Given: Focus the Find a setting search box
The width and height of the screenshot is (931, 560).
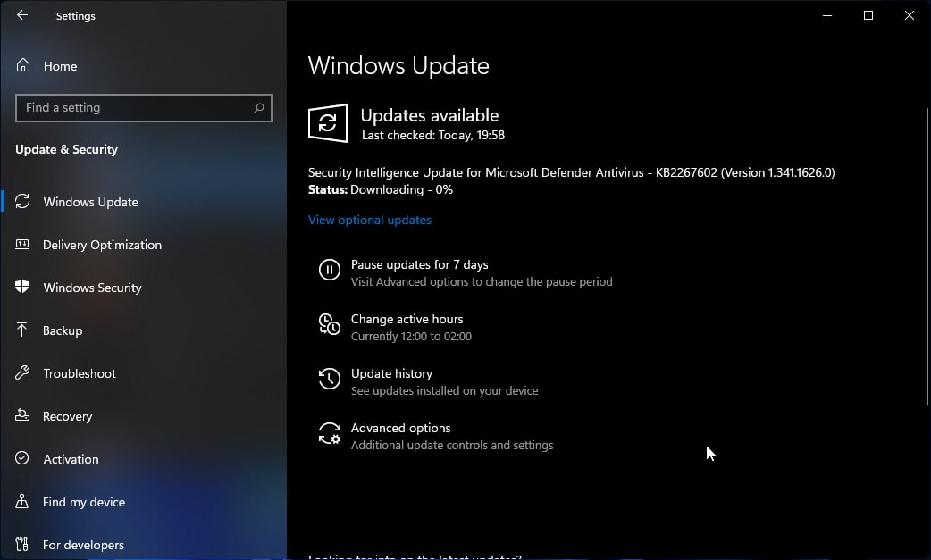Looking at the screenshot, I should click(144, 108).
